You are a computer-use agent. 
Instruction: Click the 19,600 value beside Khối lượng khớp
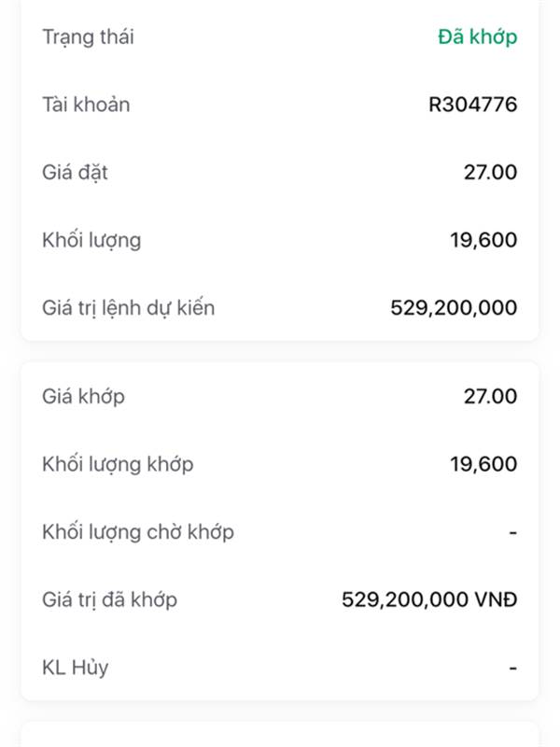(x=483, y=463)
